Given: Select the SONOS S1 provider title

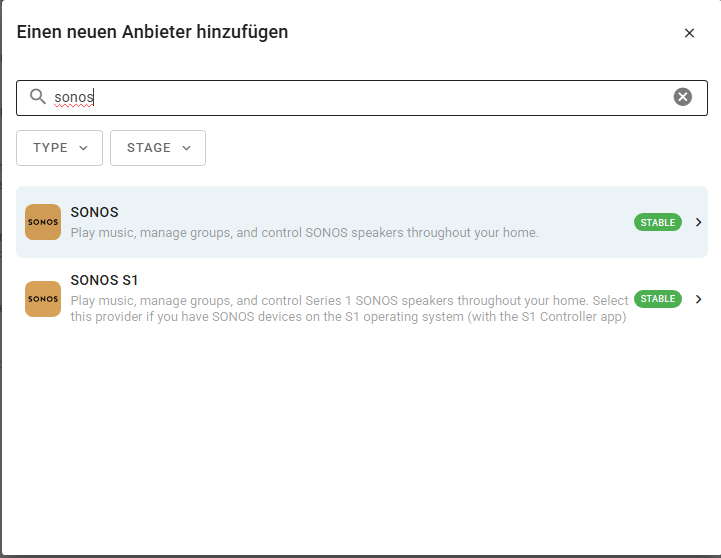Looking at the screenshot, I should coord(104,280).
